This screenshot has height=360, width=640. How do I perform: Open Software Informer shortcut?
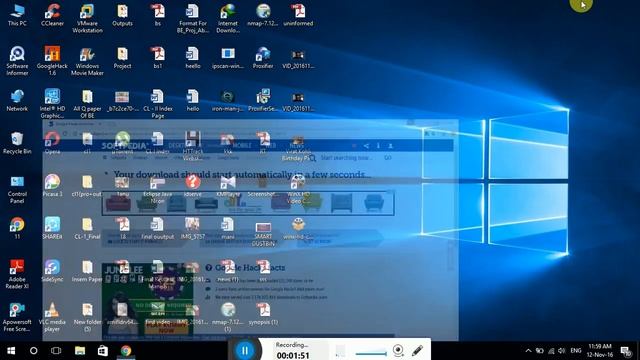(x=17, y=61)
